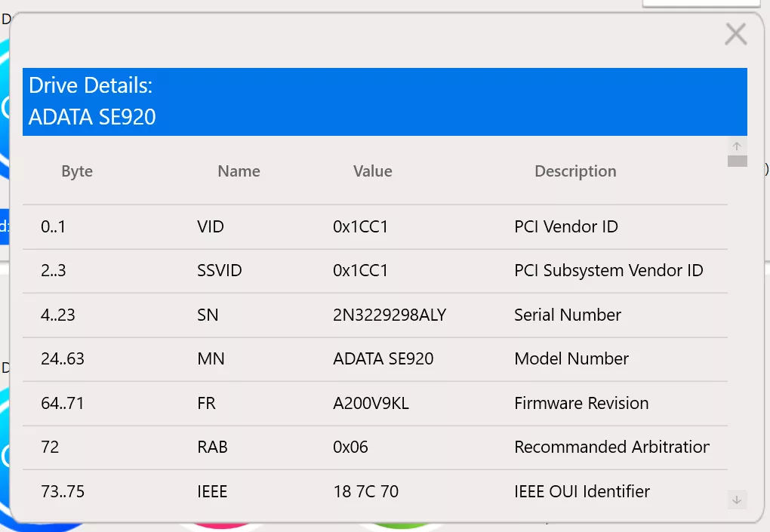Select IEEE value 18 7C 70
Screen dimensions: 770x532
pos(366,491)
